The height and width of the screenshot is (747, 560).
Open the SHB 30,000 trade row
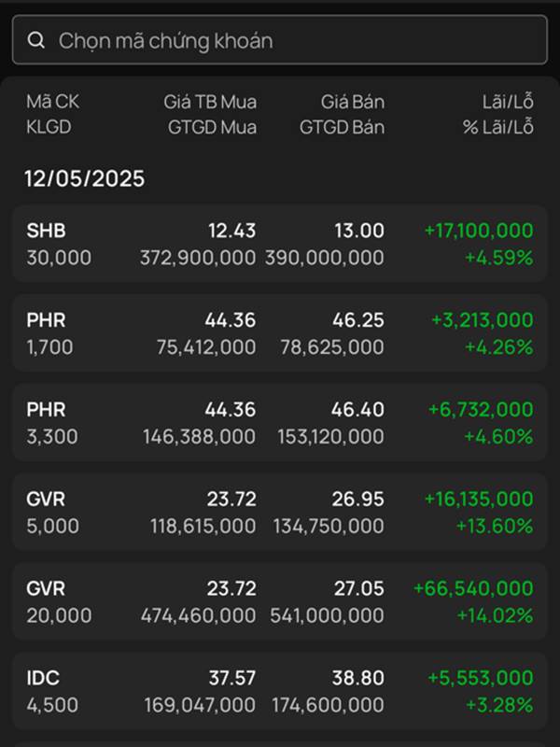280,244
